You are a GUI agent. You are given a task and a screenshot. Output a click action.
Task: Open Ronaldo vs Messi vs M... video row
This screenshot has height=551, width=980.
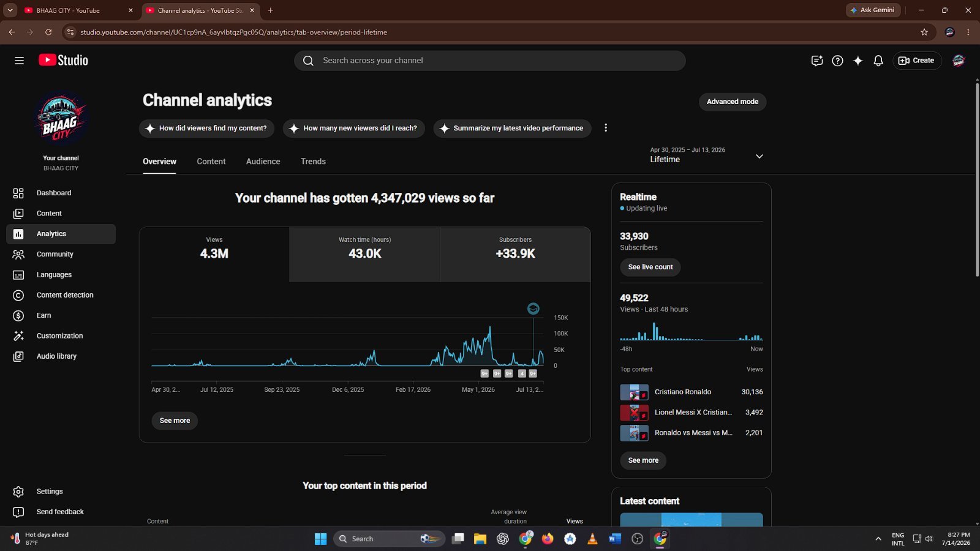click(x=692, y=433)
